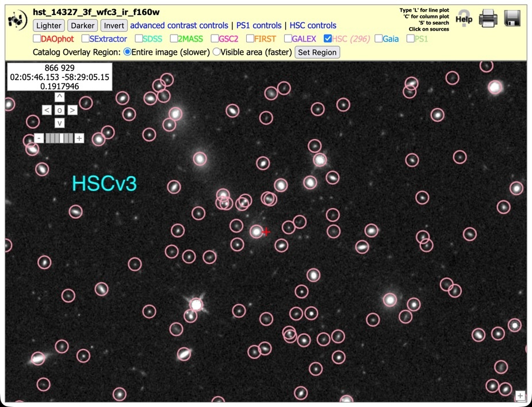The image size is (532, 407).
Task: Click the Set Region button
Action: (x=317, y=52)
